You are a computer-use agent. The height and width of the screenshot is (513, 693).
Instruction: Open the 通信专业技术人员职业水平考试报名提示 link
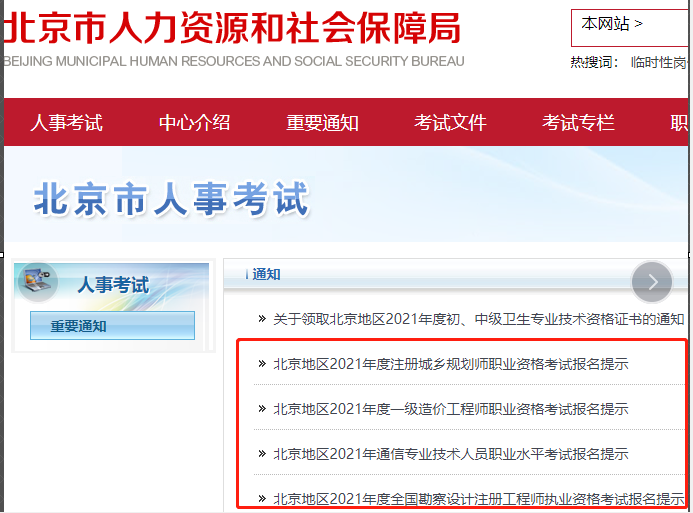pos(450,454)
